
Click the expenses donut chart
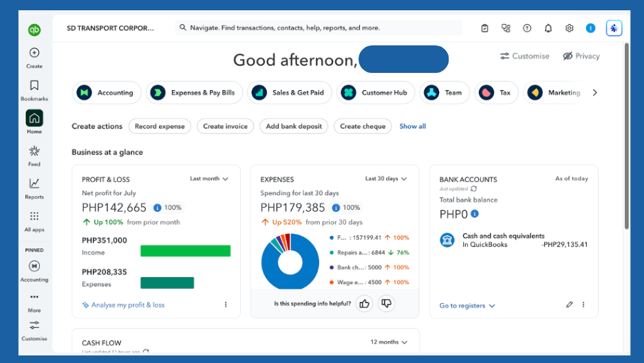click(290, 261)
